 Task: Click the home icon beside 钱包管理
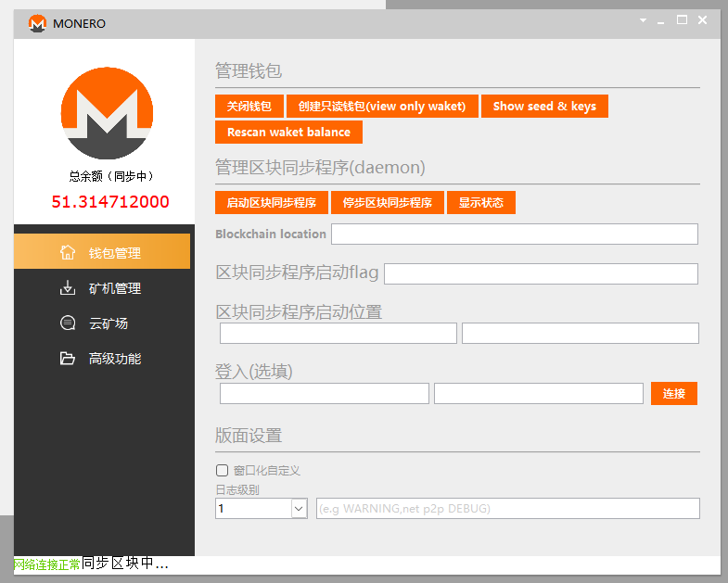(67, 252)
